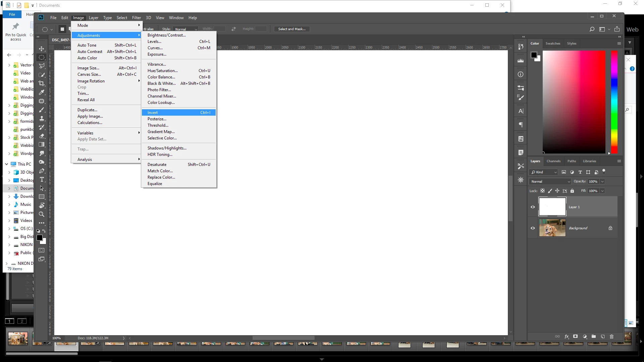Switch to the Channels tab
The image size is (644, 362).
pos(553,161)
